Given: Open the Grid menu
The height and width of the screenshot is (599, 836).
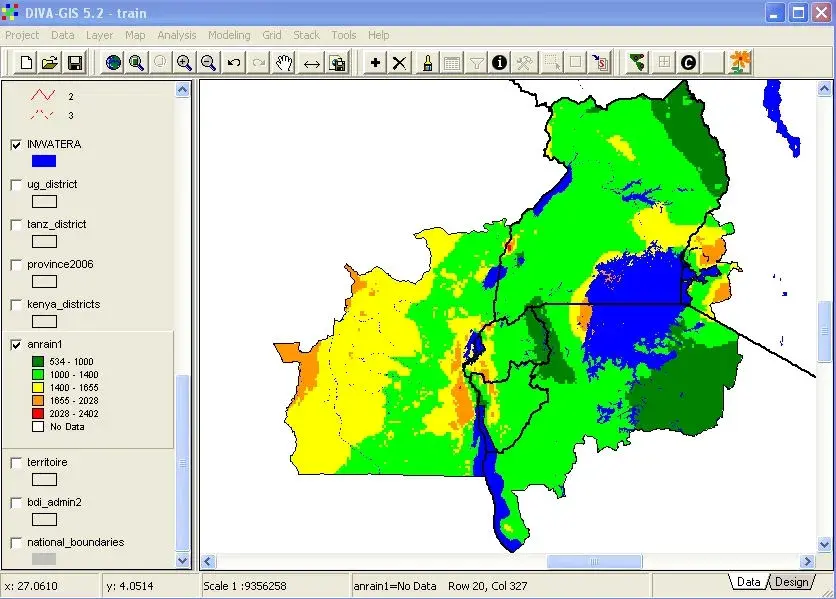Looking at the screenshot, I should pos(272,35).
